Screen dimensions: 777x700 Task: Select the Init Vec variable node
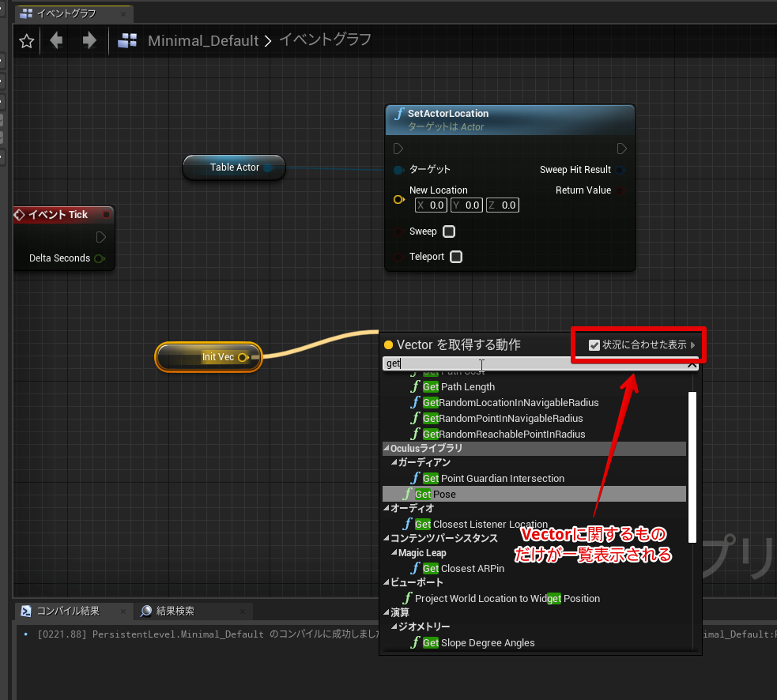pos(208,356)
